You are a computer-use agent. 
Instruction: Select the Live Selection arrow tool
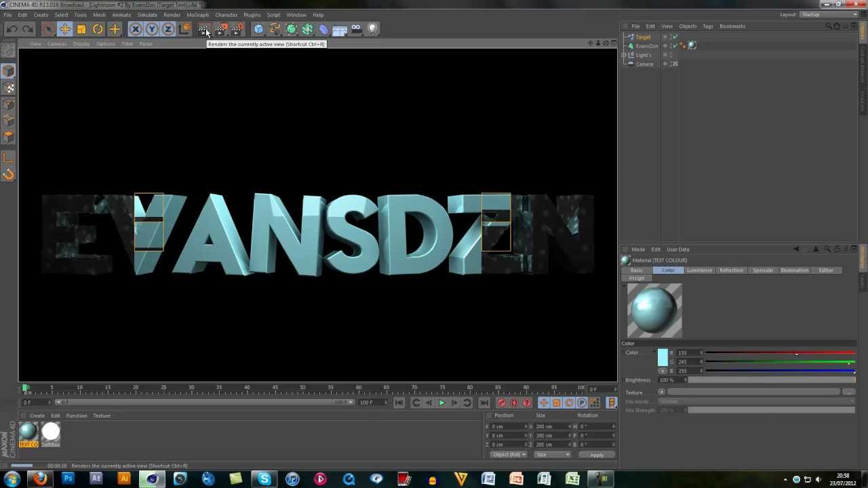coord(48,29)
